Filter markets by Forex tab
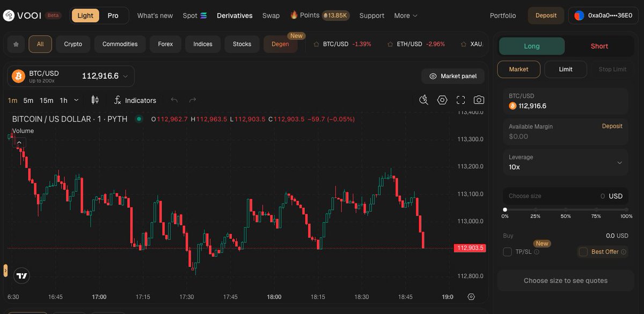The height and width of the screenshot is (314, 644). pyautogui.click(x=165, y=44)
